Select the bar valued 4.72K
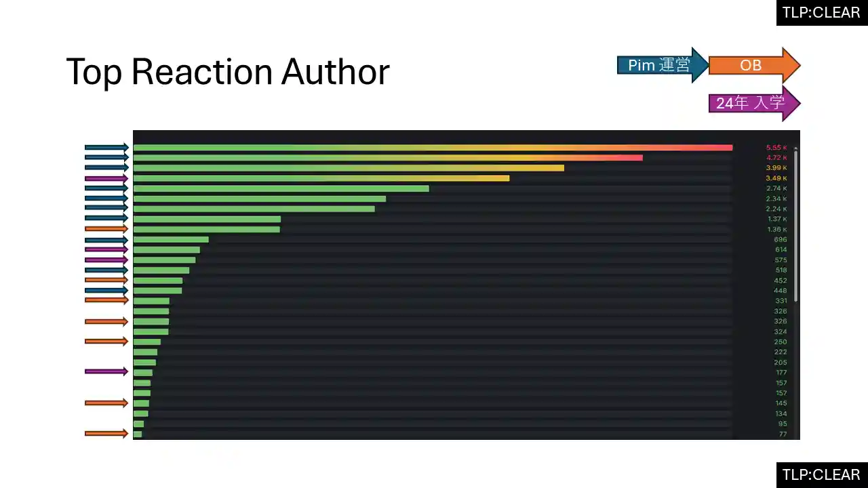Screen dimensions: 868x488 tap(388, 157)
